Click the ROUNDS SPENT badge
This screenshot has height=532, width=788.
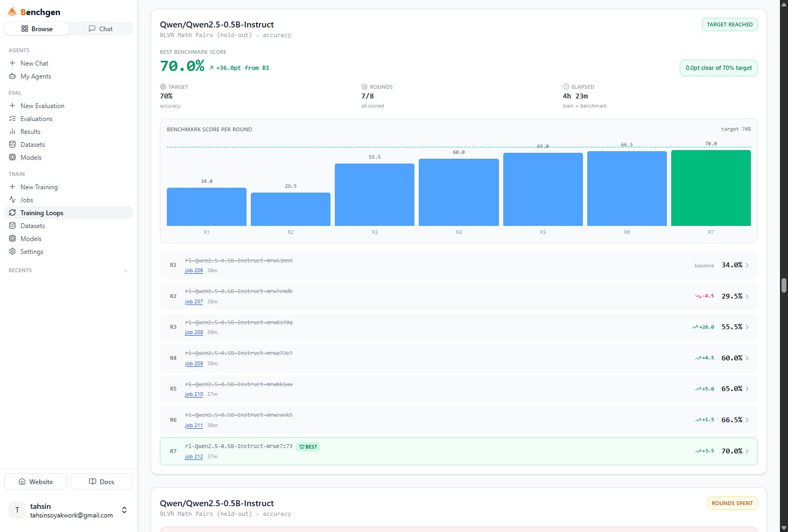tap(732, 503)
